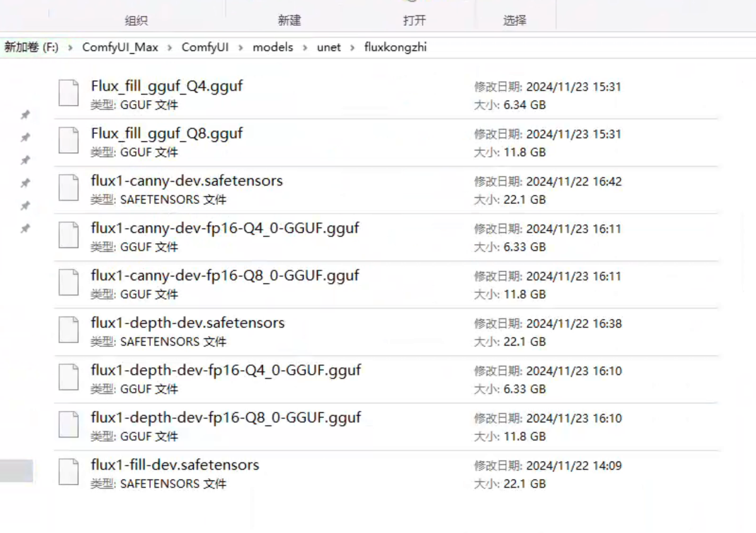
Task: Navigate to the ComfyUI_Max breadcrumb folder
Action: point(120,48)
